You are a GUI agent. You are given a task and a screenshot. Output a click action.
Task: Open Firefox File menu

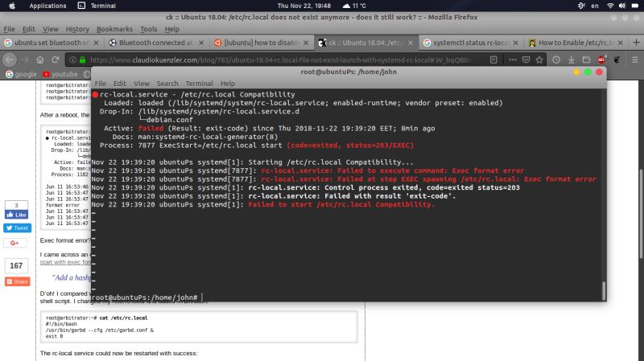tap(9, 29)
